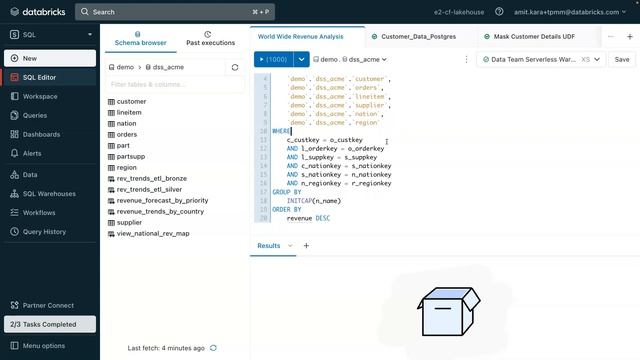Open the user account dropdown
Viewport: 640px width, 360px height.
click(570, 12)
